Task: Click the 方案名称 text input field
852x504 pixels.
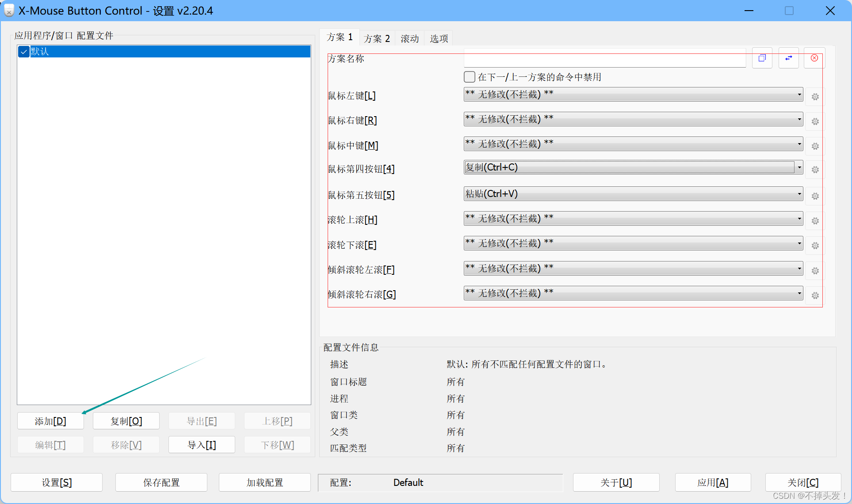Action: coord(604,59)
